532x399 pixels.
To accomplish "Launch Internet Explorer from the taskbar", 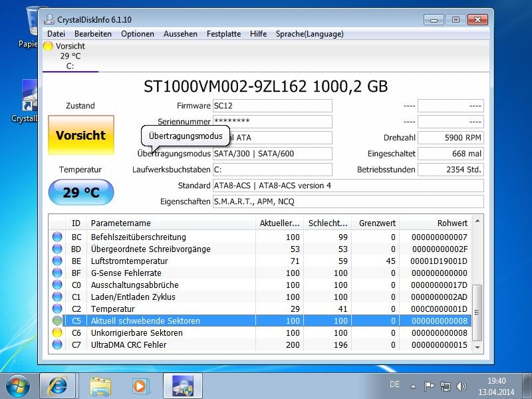I will pyautogui.click(x=58, y=386).
